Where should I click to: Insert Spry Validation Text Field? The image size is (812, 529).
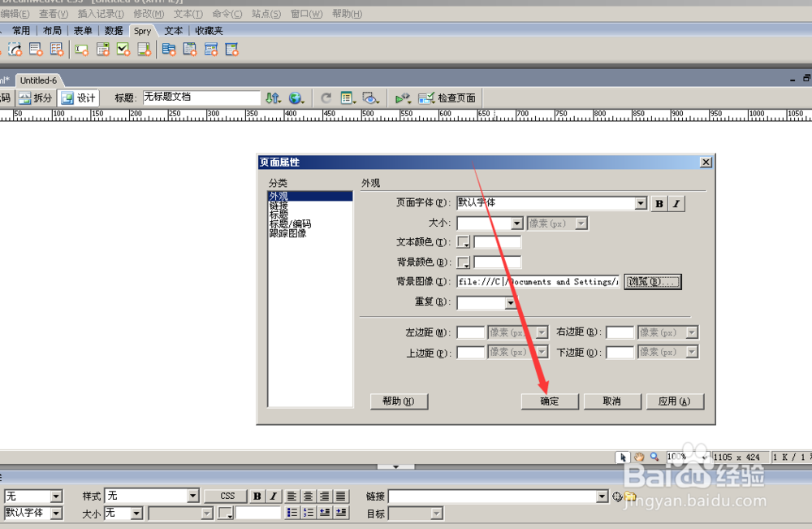[x=81, y=50]
